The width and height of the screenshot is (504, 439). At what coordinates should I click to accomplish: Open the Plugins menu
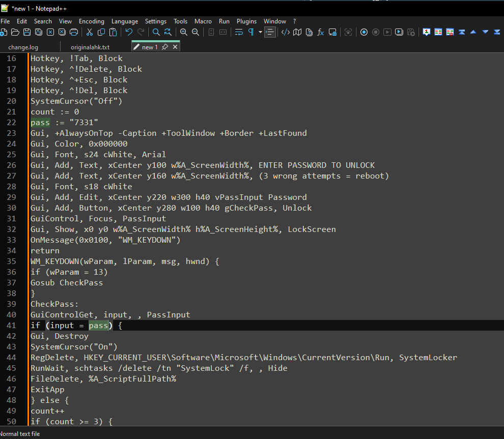[x=246, y=21]
